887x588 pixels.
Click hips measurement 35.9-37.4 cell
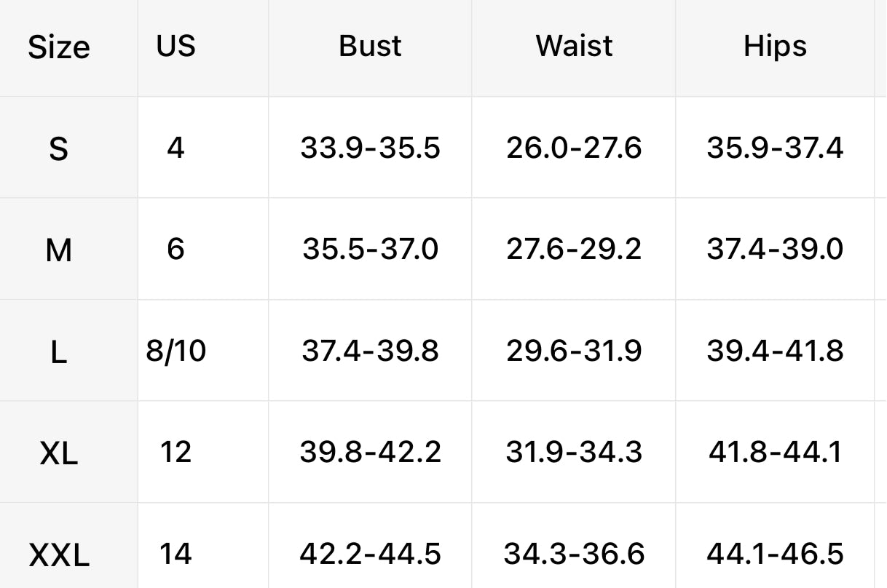[x=775, y=148]
